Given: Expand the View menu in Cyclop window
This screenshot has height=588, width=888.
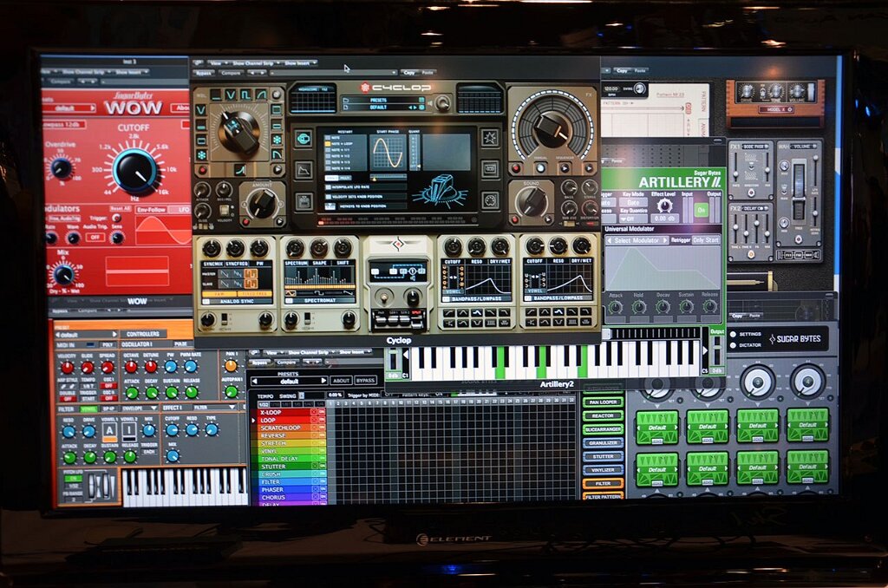Looking at the screenshot, I should (217, 63).
